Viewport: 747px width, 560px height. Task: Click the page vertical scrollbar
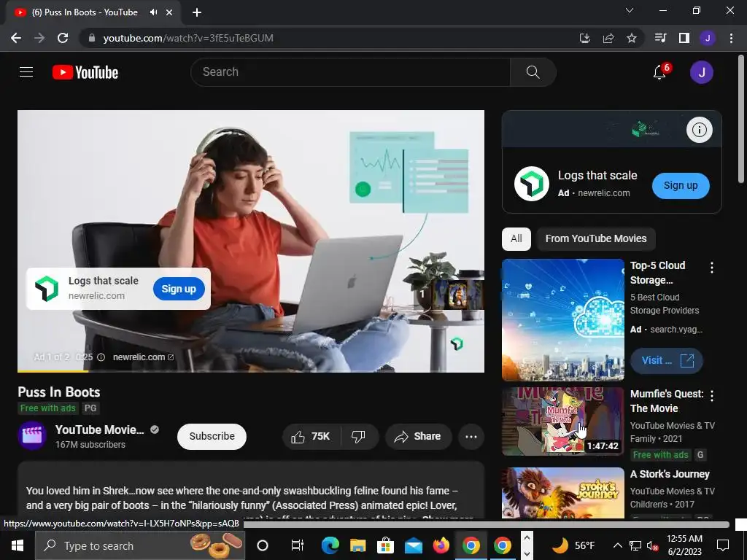[741, 119]
